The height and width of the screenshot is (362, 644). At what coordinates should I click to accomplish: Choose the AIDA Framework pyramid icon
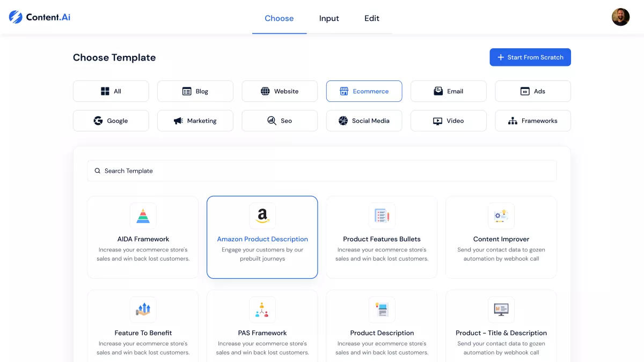tap(143, 216)
